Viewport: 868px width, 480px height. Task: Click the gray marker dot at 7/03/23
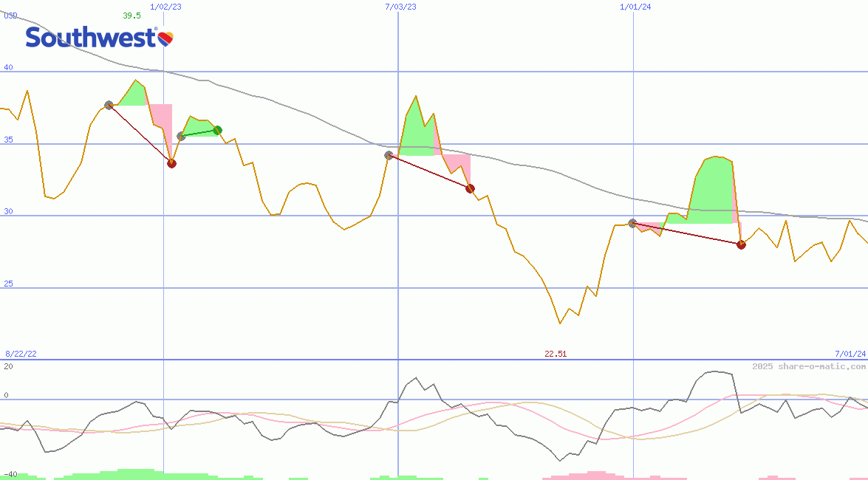coord(389,156)
